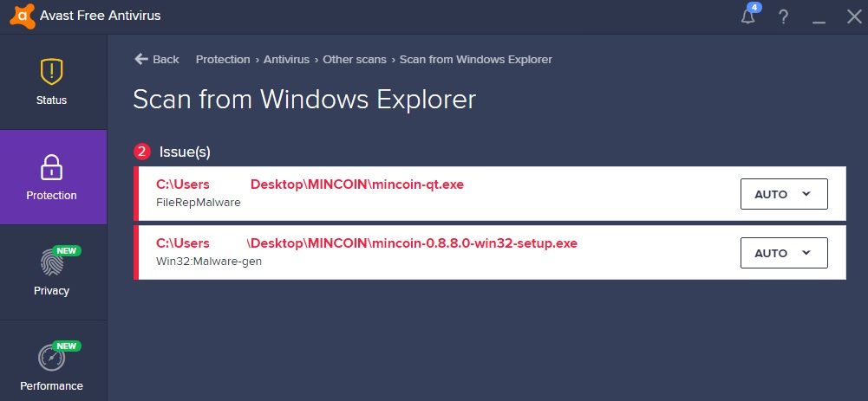868x401 pixels.
Task: Select the mincoin-0.8.8.0-win32-setup.exe file path
Action: click(367, 243)
